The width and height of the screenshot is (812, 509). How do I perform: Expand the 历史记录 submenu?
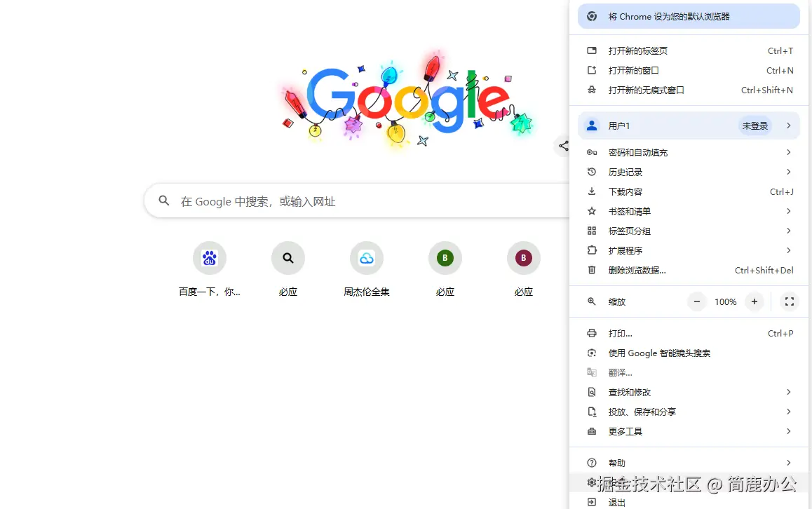tap(625, 172)
